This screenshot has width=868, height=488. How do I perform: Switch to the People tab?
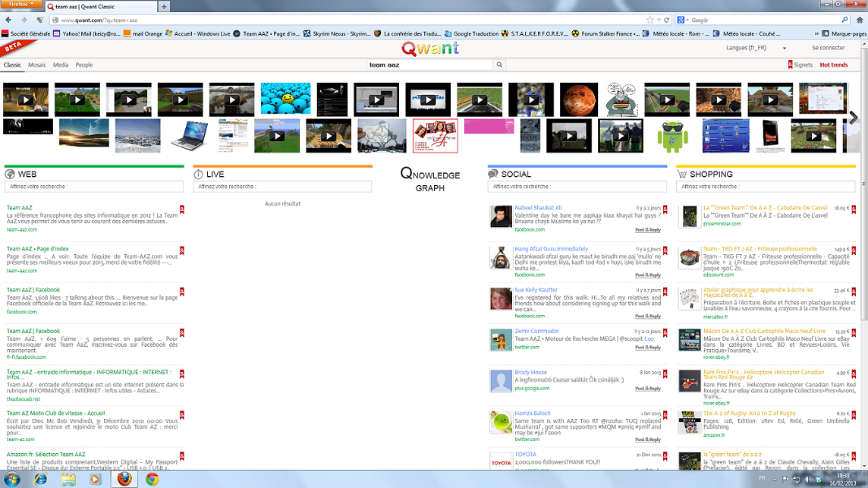pos(84,65)
